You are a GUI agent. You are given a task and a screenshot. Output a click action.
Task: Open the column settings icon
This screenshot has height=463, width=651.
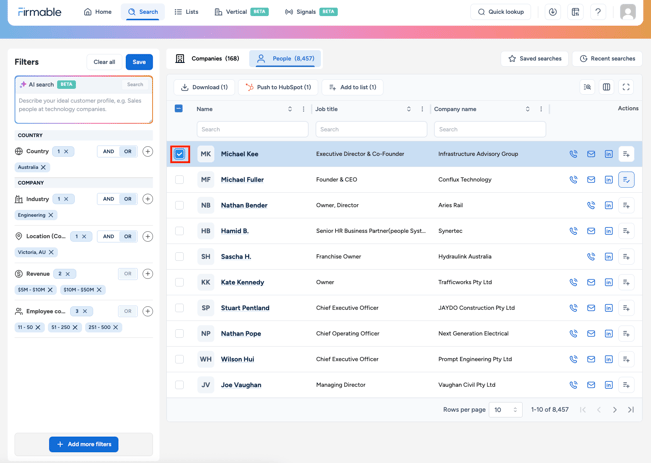[607, 87]
